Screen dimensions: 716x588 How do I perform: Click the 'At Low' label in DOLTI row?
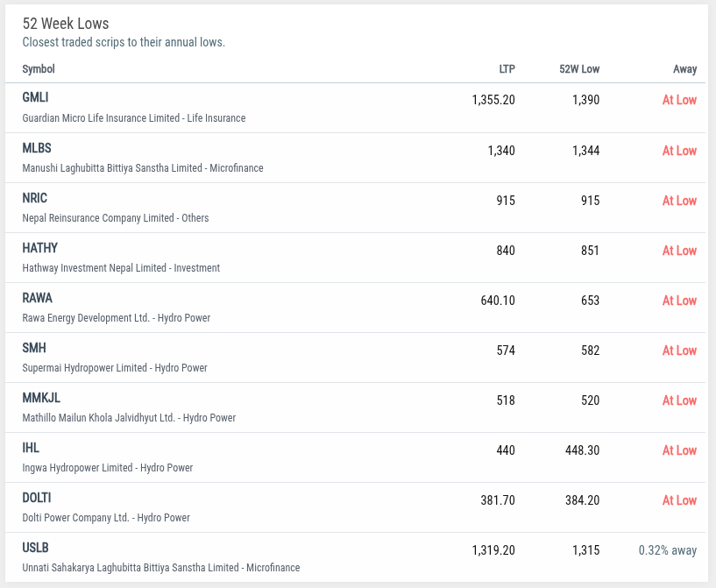[679, 500]
